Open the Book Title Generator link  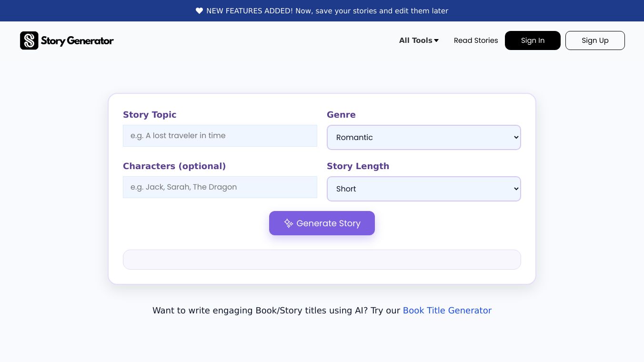[x=447, y=311]
